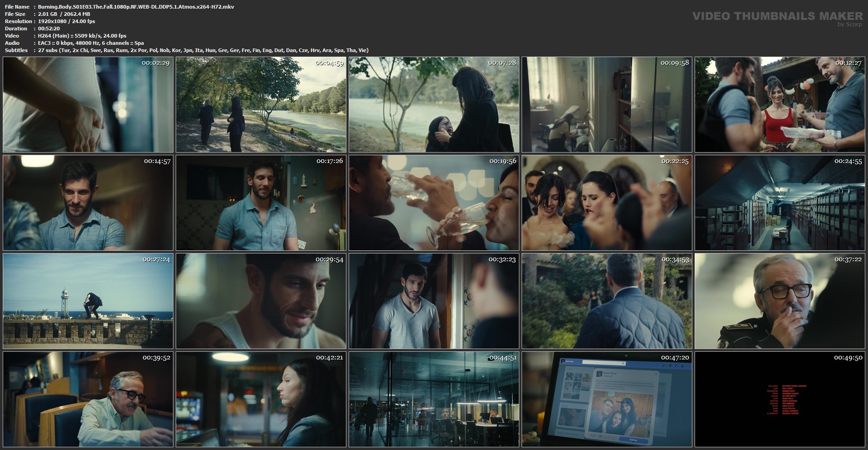Click the Video Thumbnails Maker title text
The width and height of the screenshot is (868, 450).
[x=778, y=16]
